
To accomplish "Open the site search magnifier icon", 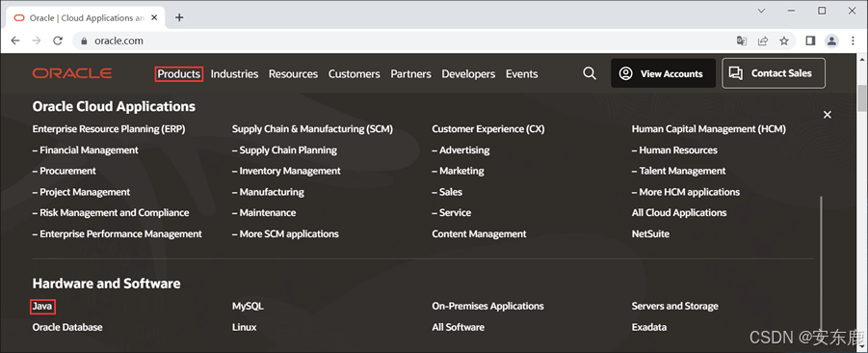I will click(x=590, y=73).
